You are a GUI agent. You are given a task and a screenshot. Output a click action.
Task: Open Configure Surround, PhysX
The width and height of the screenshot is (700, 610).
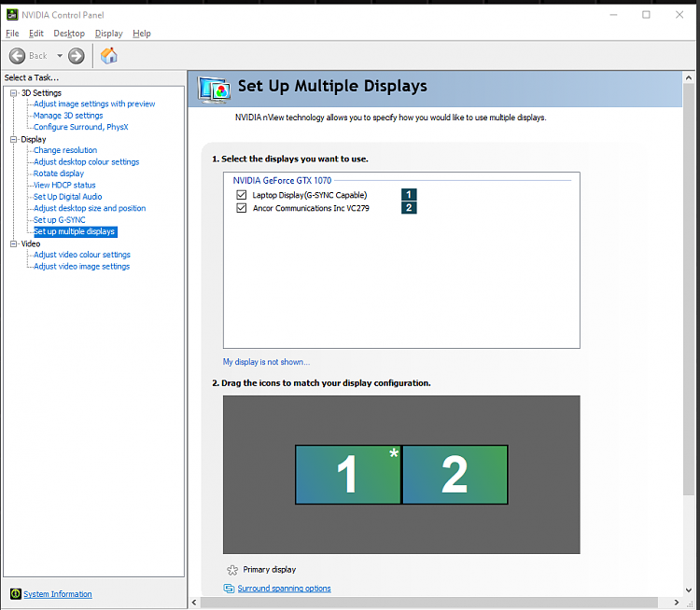tap(81, 127)
